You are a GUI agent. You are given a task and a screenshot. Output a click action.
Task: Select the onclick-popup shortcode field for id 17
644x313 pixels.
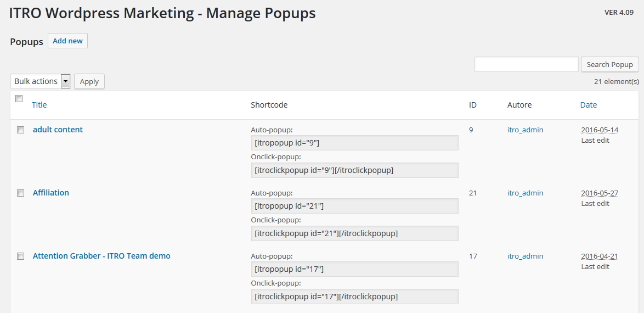(x=354, y=296)
